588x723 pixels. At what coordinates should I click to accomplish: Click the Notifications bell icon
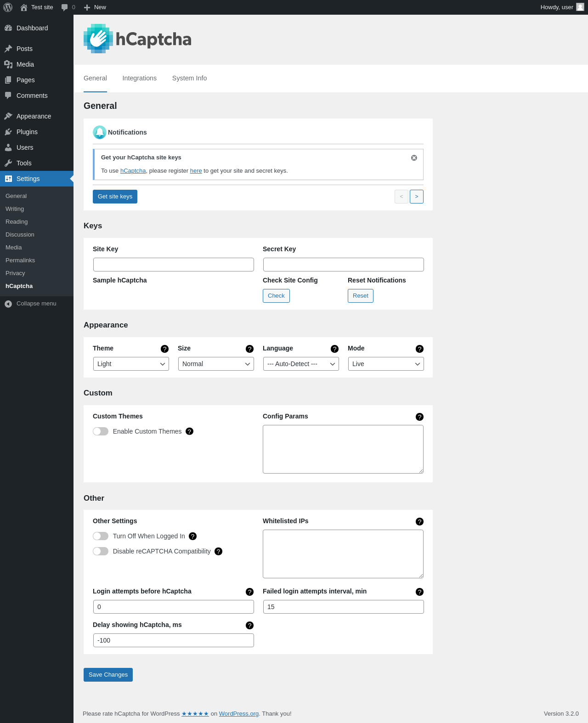click(x=100, y=132)
